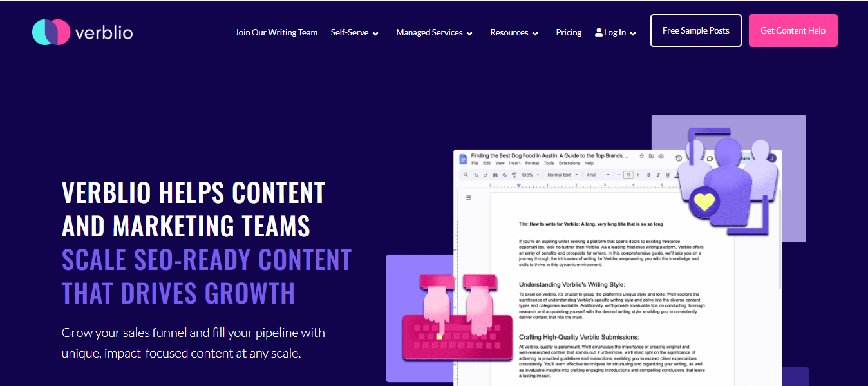The height and width of the screenshot is (386, 868).
Task: Toggle underline formatting in the document toolbar
Action: [x=668, y=175]
